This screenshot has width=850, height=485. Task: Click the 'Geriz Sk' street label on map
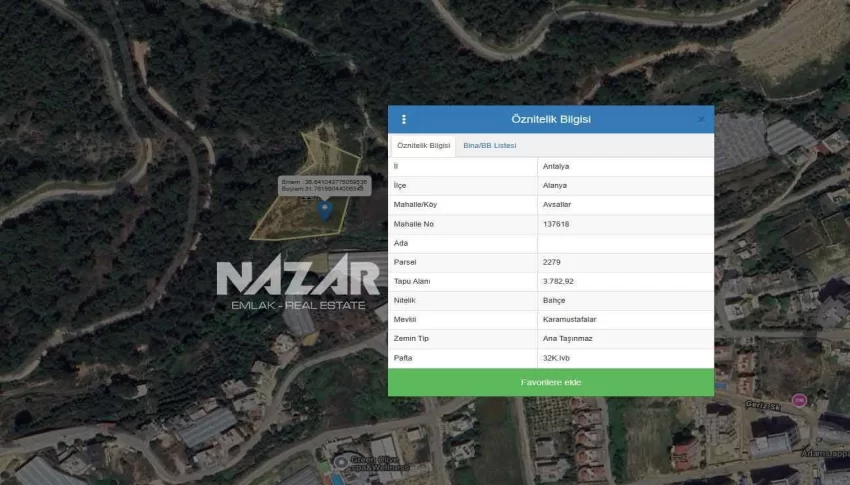coord(762,405)
